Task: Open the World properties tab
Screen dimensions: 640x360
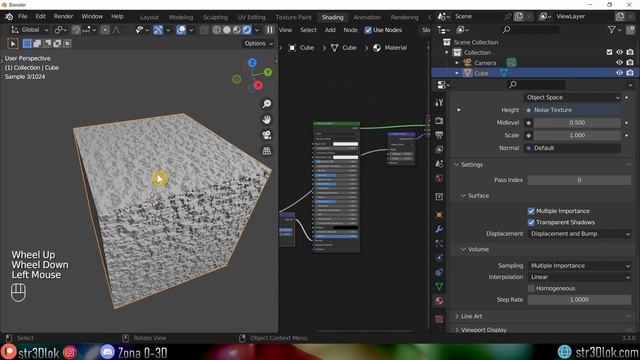Action: pos(439,178)
